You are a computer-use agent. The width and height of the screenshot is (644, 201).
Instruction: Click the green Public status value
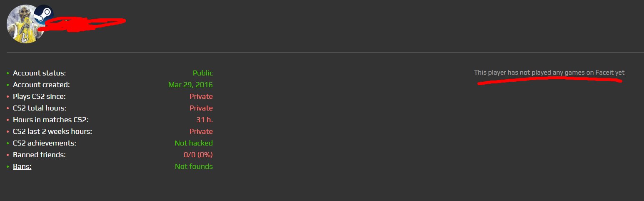(x=203, y=73)
